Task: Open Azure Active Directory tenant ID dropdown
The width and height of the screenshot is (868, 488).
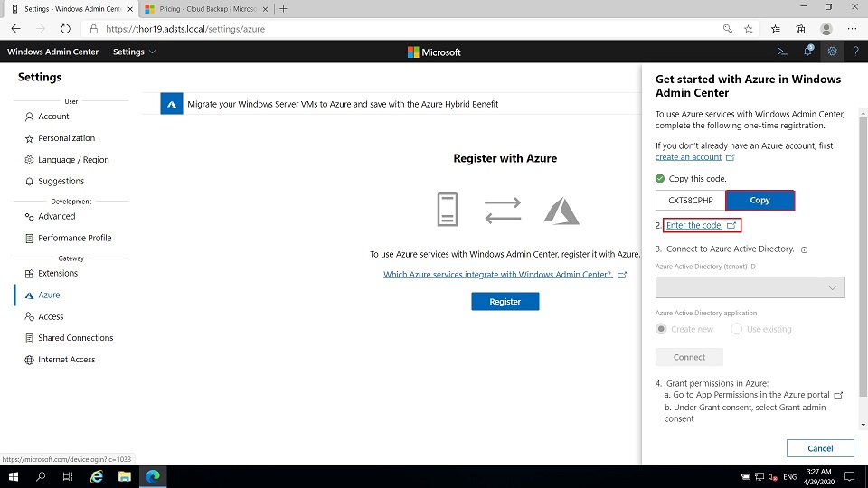Action: pos(750,287)
